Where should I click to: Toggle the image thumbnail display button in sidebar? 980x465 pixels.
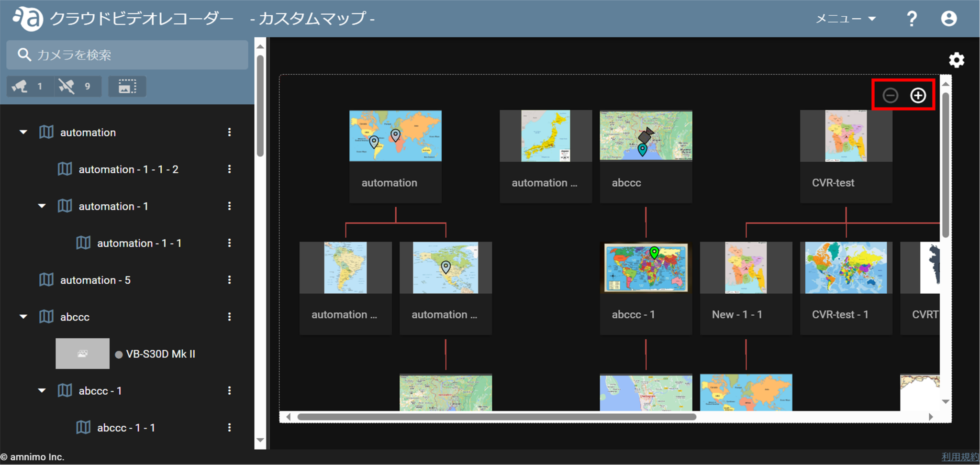pyautogui.click(x=127, y=86)
